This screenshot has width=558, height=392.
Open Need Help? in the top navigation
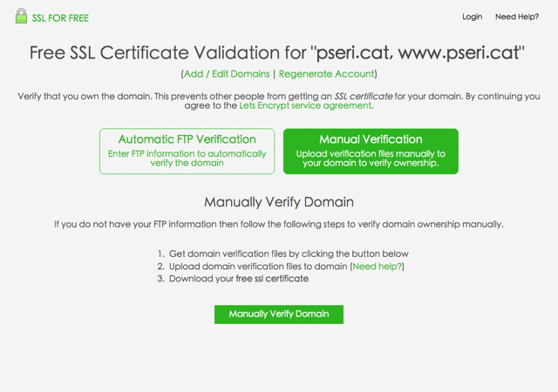pos(517,17)
